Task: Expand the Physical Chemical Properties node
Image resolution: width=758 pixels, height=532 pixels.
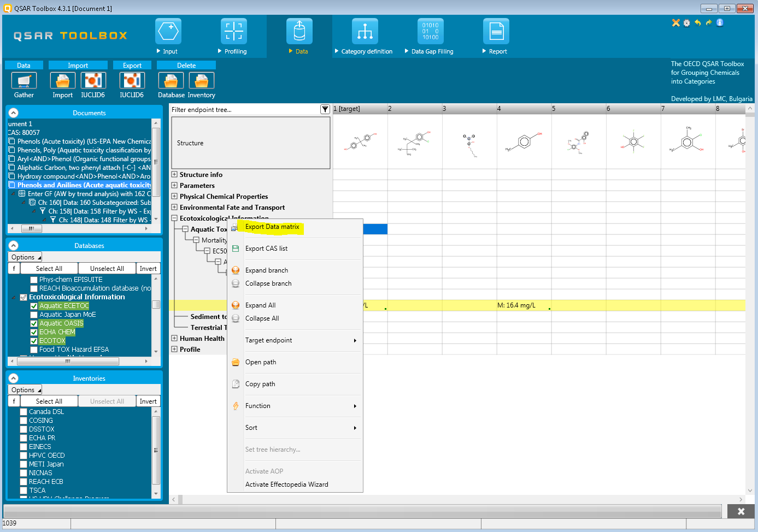Action: (174, 197)
